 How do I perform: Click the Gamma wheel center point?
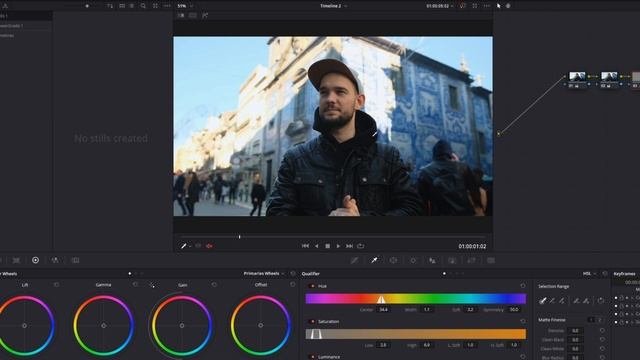[x=103, y=326]
